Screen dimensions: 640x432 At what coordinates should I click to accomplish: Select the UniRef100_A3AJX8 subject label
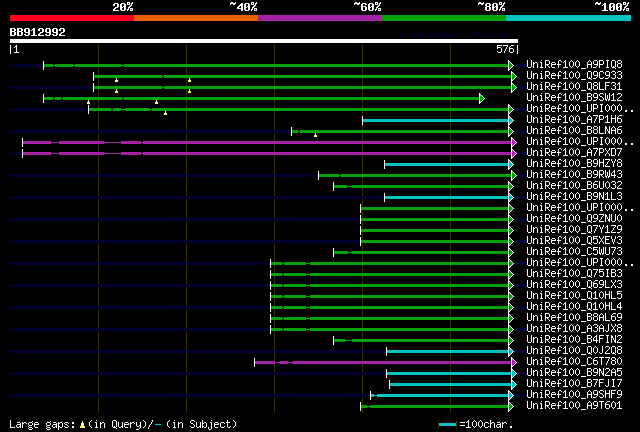[574, 329]
